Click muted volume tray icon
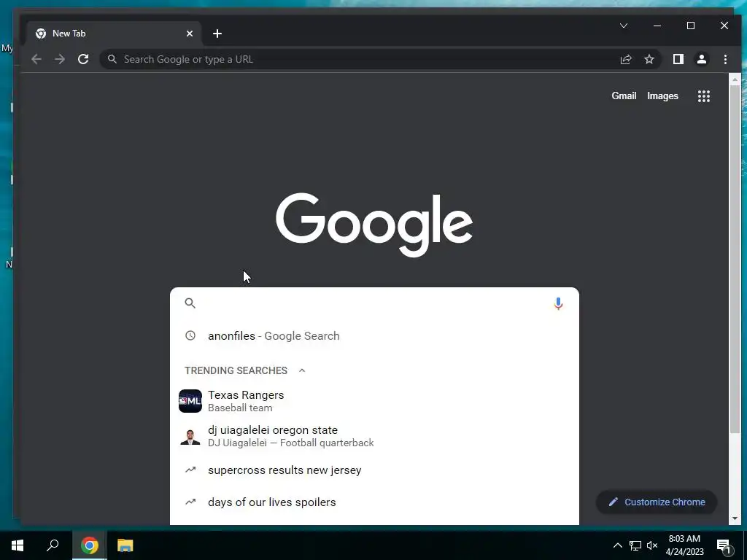 652,545
